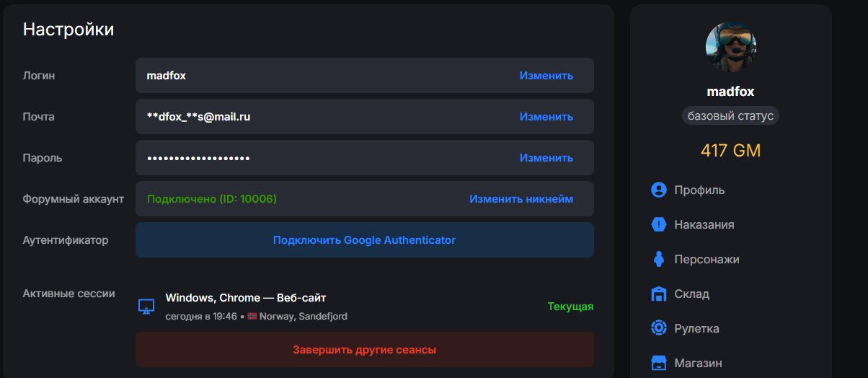Click the Склад warehouse icon

[x=658, y=294]
